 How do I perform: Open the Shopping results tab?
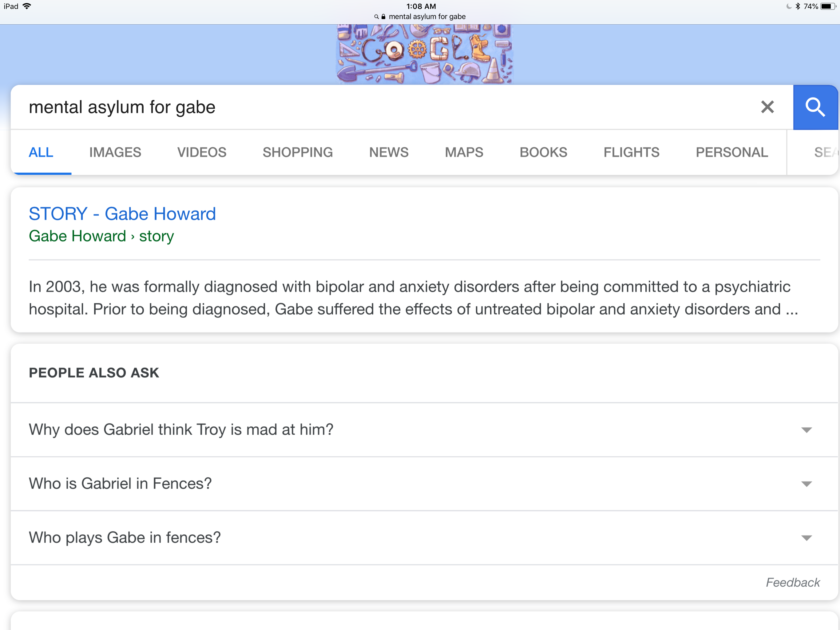pos(297,152)
